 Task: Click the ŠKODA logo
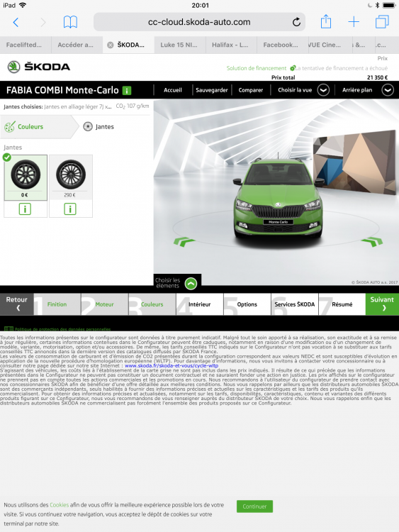pos(39,67)
